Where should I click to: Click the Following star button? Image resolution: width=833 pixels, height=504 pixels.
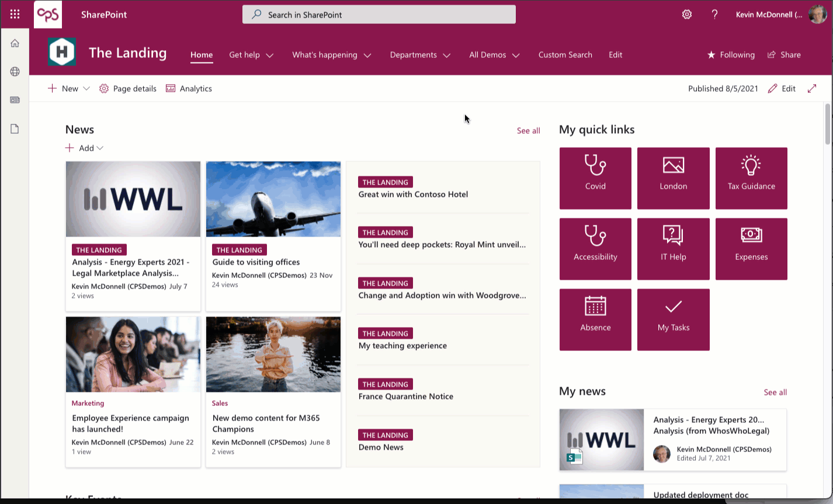click(731, 55)
